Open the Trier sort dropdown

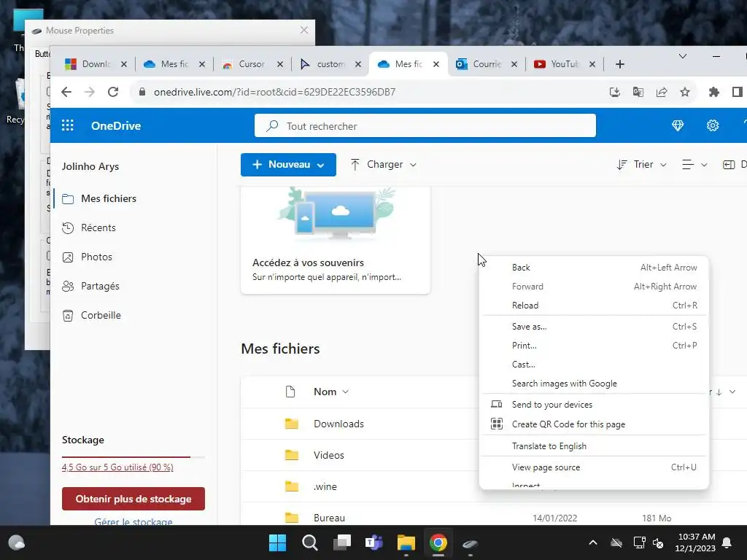[642, 165]
